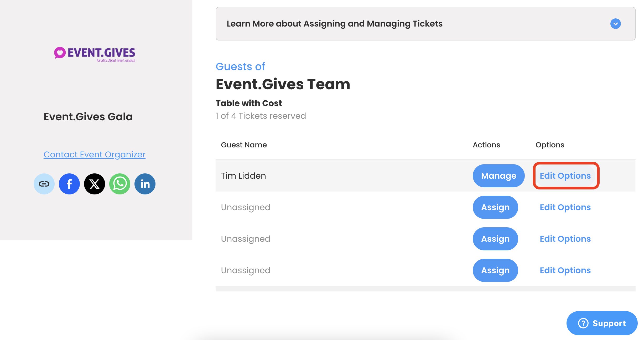
Task: Share event on Facebook
Action: pyautogui.click(x=69, y=184)
